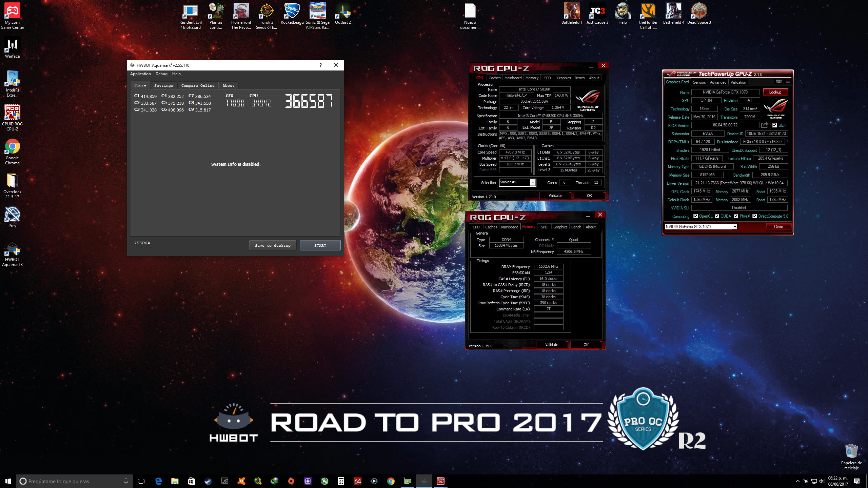Image resolution: width=868 pixels, height=488 pixels.
Task: Open the Debug menu in Aquamark
Action: tap(161, 74)
